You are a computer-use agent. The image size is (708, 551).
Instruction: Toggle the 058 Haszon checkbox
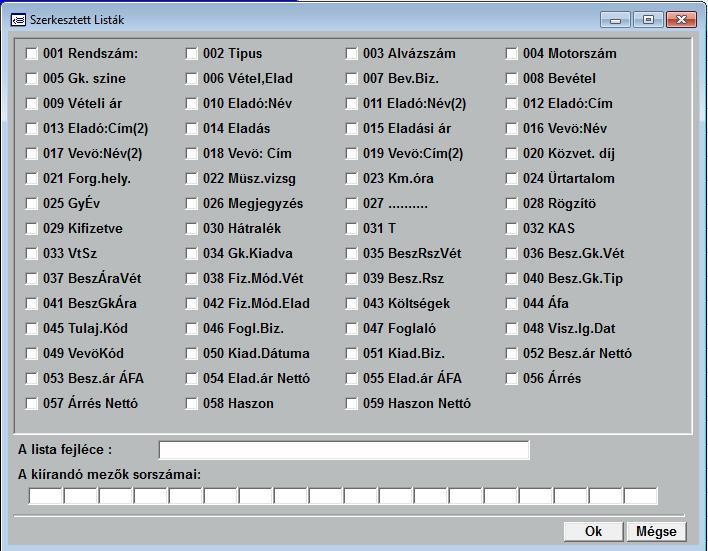(191, 403)
